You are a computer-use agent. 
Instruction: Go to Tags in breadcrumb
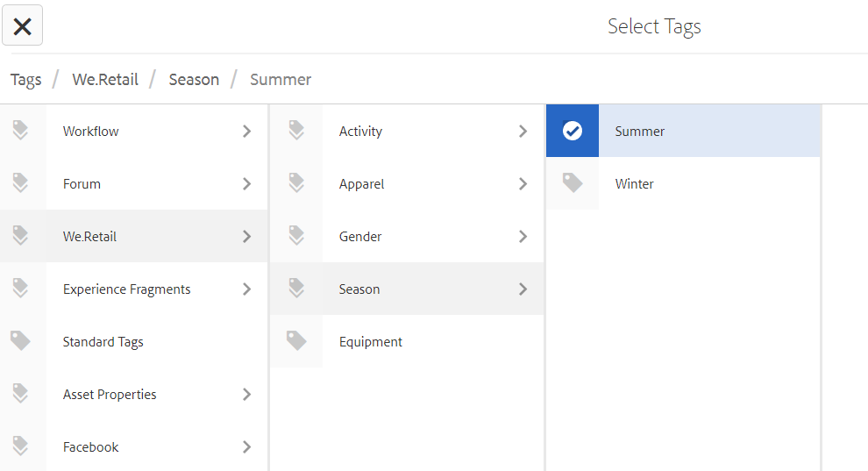coord(25,80)
